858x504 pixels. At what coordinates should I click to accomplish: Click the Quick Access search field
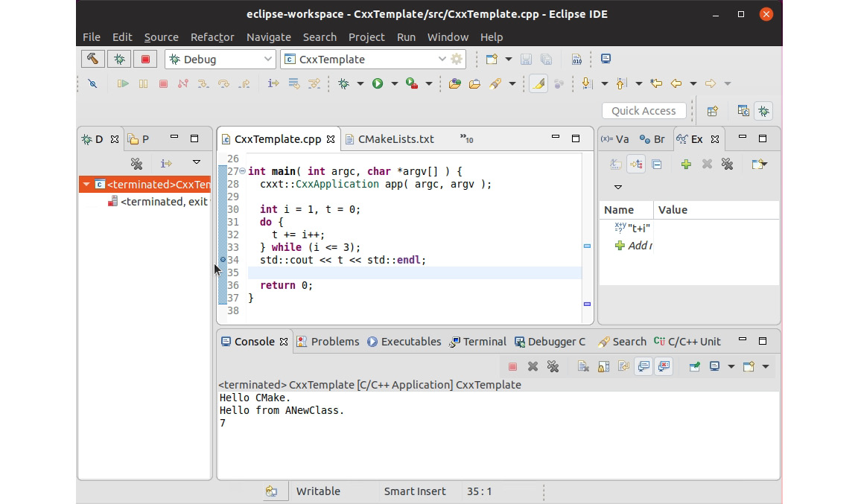(643, 110)
